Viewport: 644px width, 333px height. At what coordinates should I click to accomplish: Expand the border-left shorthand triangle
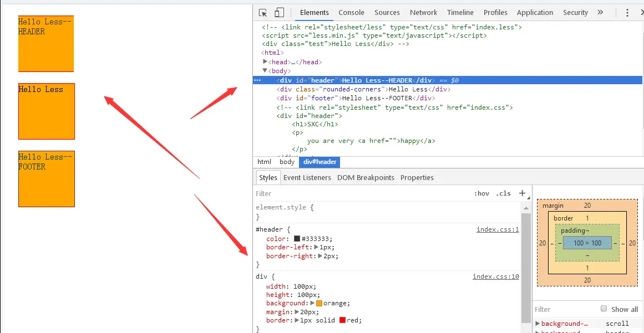click(x=316, y=247)
